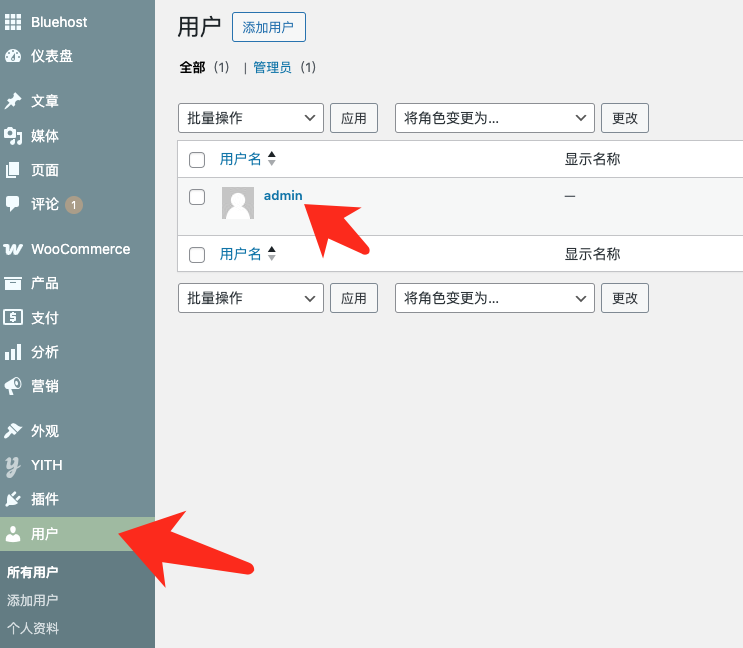Click the pushpin icon for 文章
Screen dimensions: 743x648
click(x=13, y=101)
